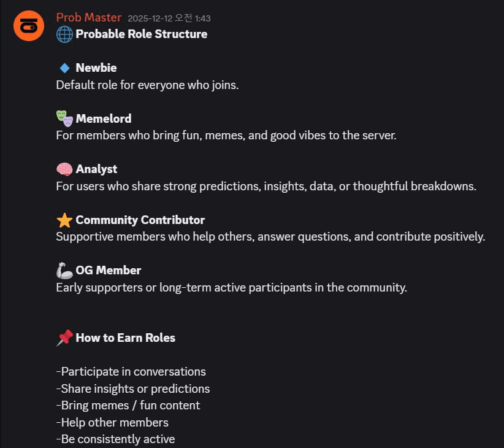Click the Probable Role Structure heading
The width and height of the screenshot is (504, 448).
[141, 34]
